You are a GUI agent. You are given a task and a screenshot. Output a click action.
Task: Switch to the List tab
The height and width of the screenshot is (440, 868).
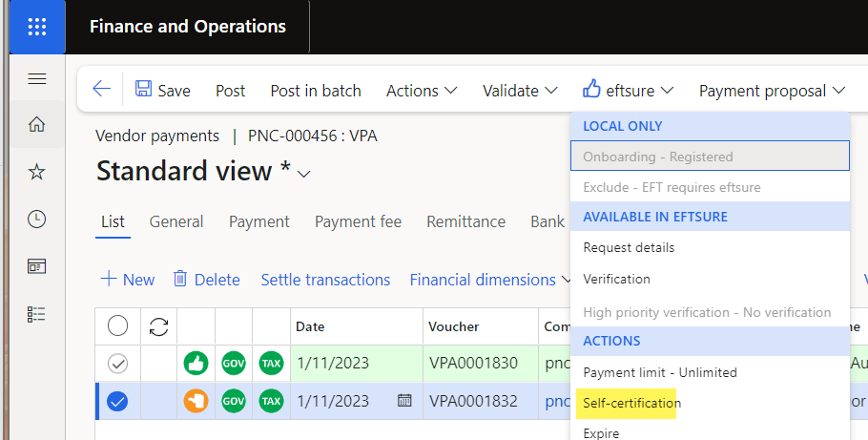(113, 221)
